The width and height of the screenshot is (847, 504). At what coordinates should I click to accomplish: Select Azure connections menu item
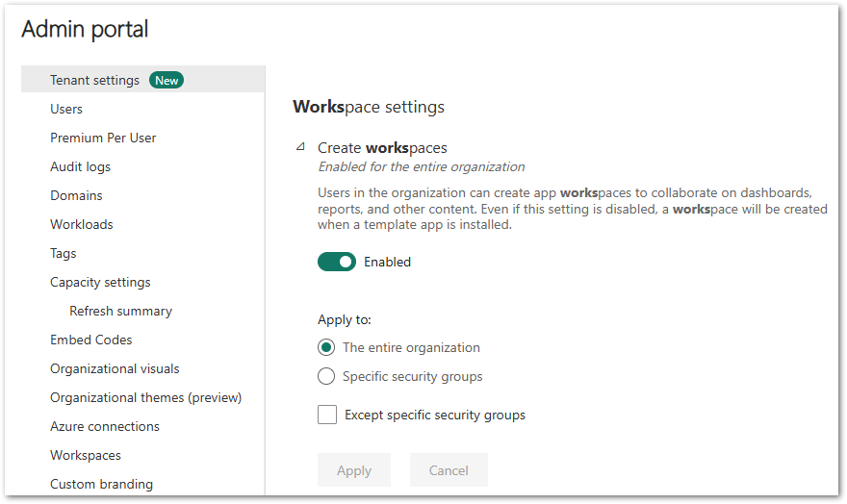[105, 426]
